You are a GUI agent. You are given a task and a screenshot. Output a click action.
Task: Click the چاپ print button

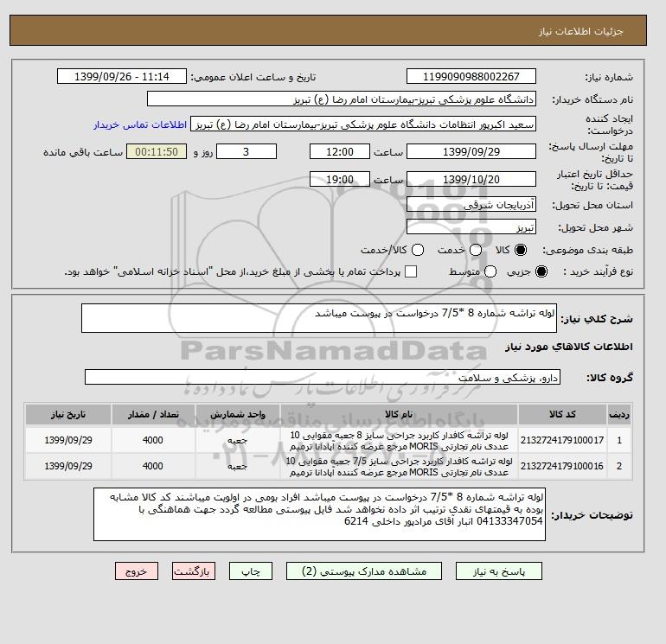251,571
